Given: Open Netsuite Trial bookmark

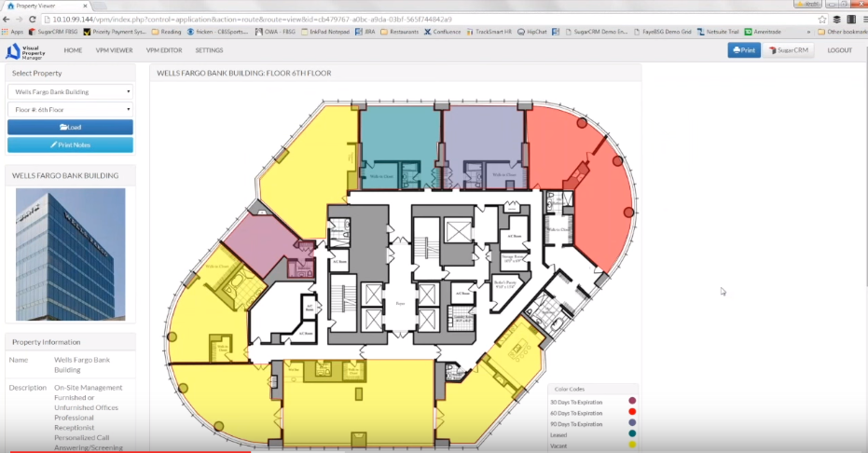Looking at the screenshot, I should (718, 32).
